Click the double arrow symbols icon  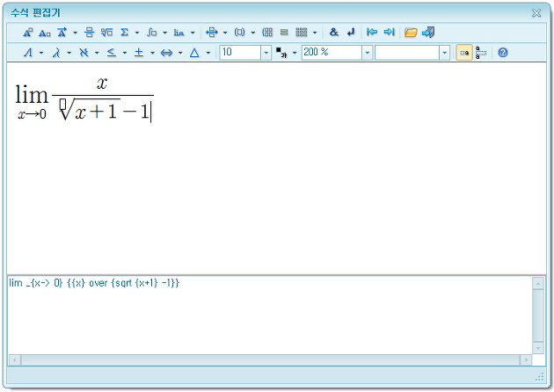pos(166,53)
